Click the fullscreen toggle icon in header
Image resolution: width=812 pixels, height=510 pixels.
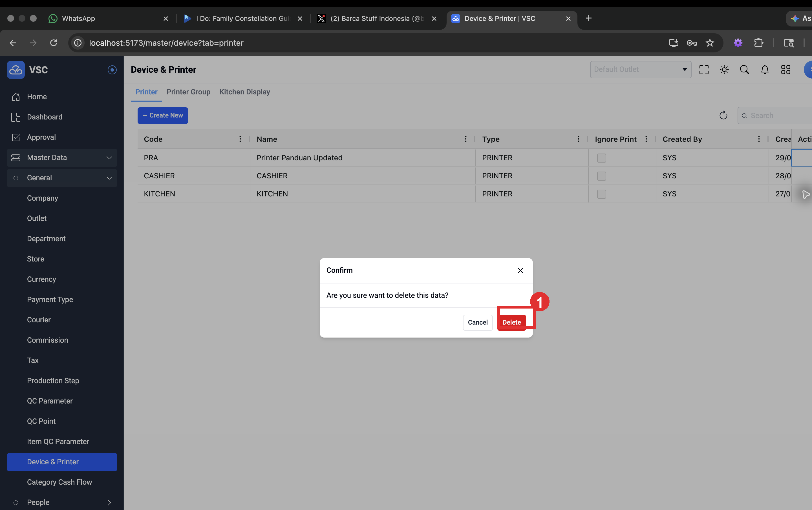[704, 70]
